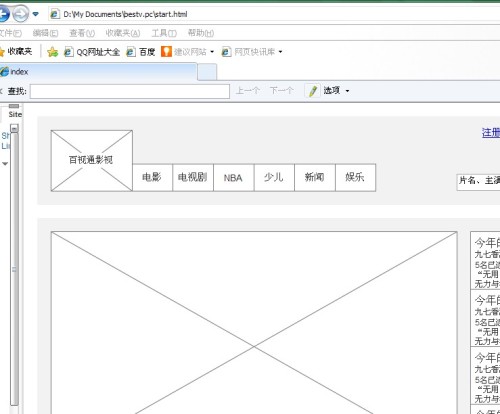
Task: Open the QQ网址大全 favorite link
Action: point(92,52)
